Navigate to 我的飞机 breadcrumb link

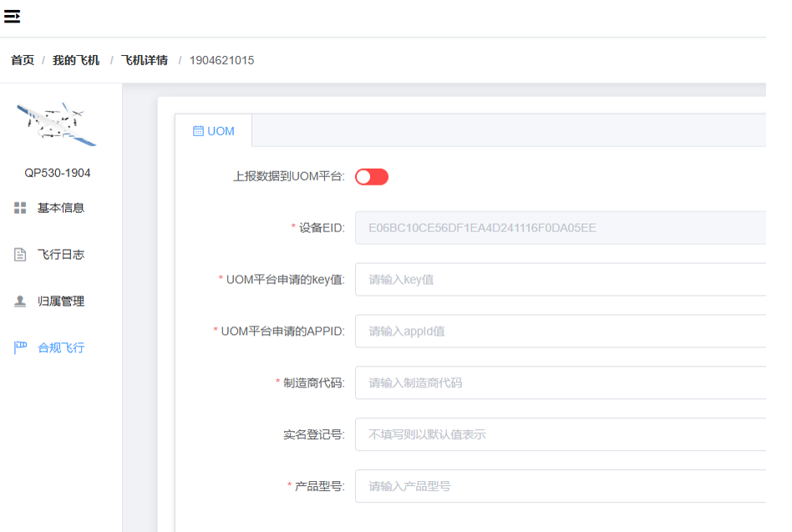click(76, 60)
